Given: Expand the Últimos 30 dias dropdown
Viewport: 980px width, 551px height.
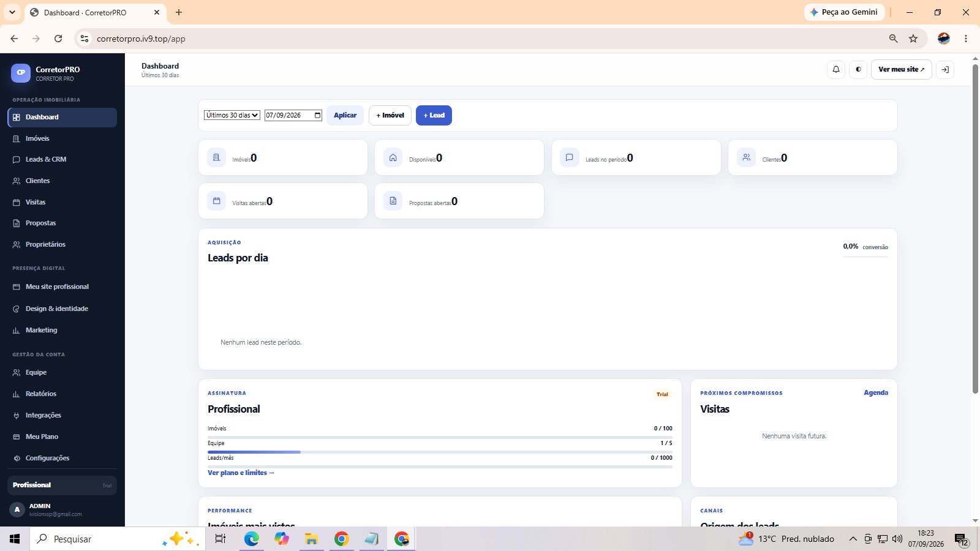Looking at the screenshot, I should tap(232, 115).
